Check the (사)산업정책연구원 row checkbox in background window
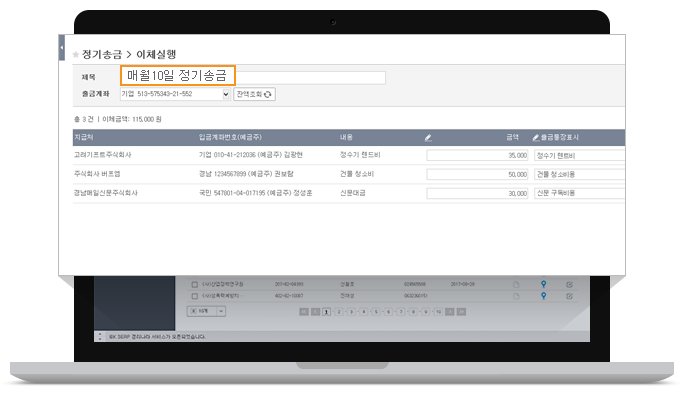The height and width of the screenshot is (396, 684). click(195, 284)
